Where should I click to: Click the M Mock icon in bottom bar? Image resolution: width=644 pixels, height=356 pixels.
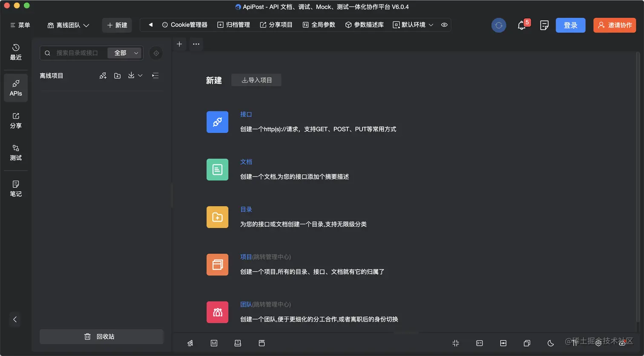[x=214, y=343]
